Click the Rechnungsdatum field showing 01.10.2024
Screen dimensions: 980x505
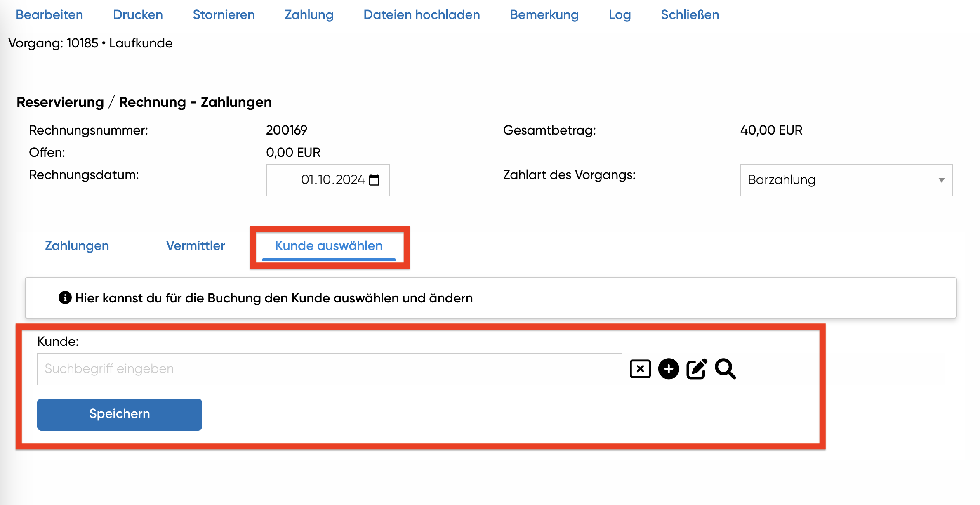328,180
